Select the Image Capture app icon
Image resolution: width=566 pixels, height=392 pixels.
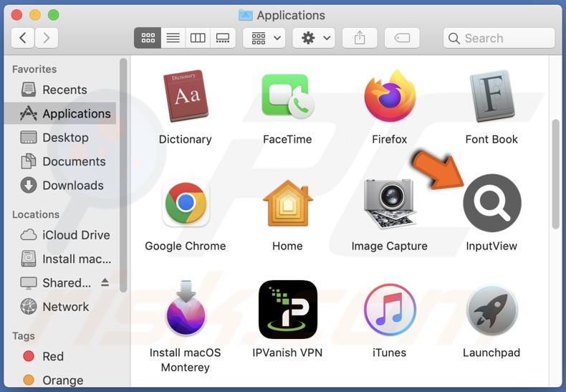(390, 204)
